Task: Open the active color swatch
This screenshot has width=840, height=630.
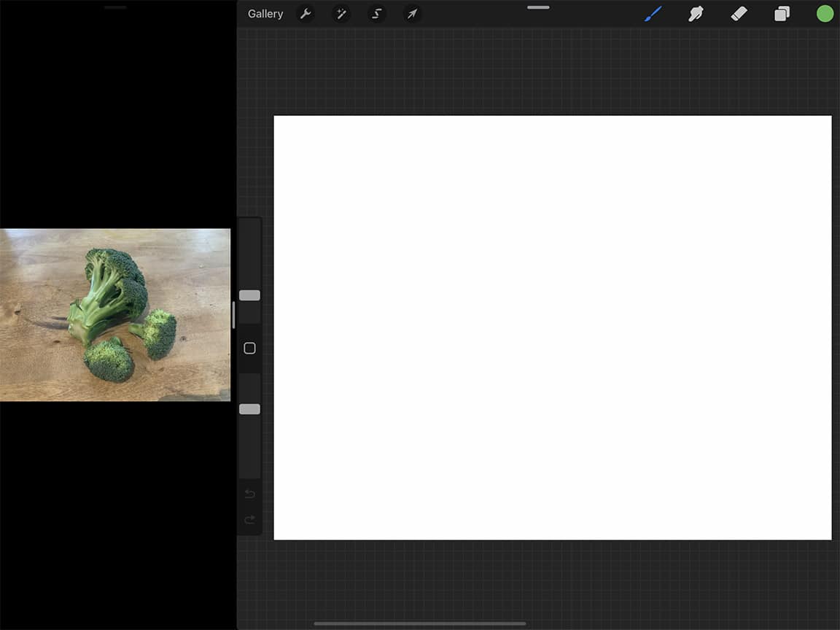Action: [x=825, y=13]
